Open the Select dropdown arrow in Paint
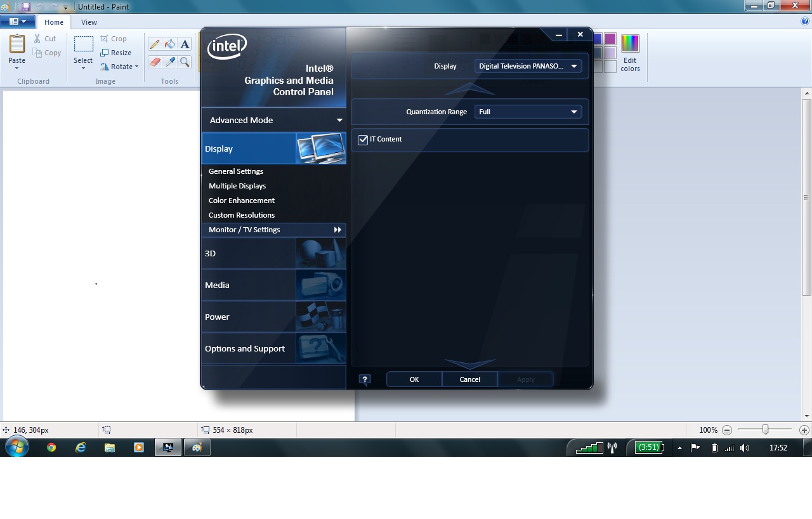Screen dimensions: 812x519 83,68
